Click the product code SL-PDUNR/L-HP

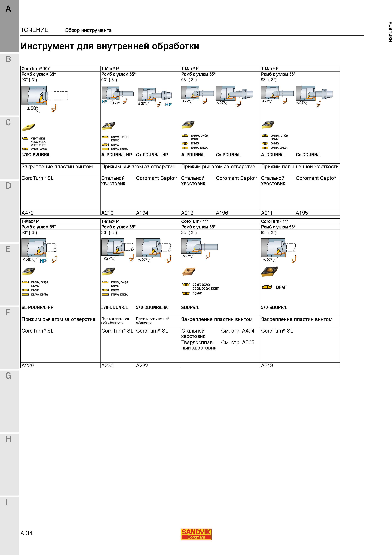pos(37,307)
